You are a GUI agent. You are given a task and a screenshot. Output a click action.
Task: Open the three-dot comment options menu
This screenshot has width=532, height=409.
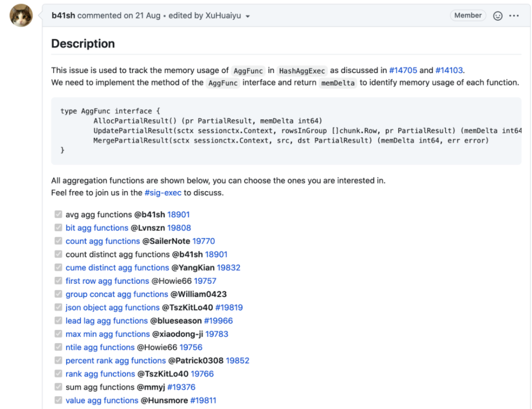point(514,16)
